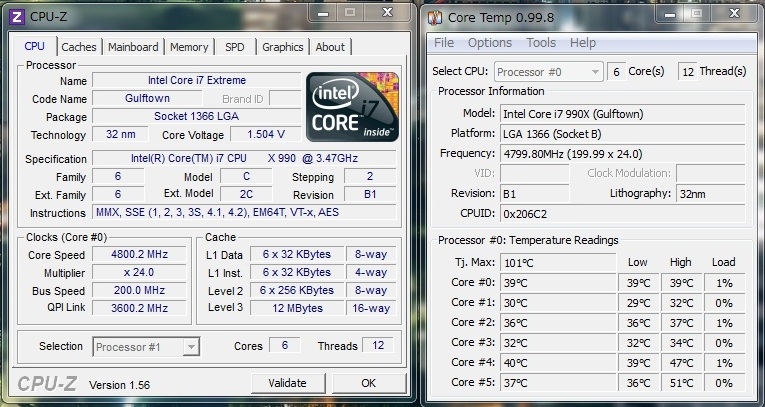Image resolution: width=765 pixels, height=407 pixels.
Task: Click the Instructions field listing MMX, SSE
Action: [x=244, y=212]
